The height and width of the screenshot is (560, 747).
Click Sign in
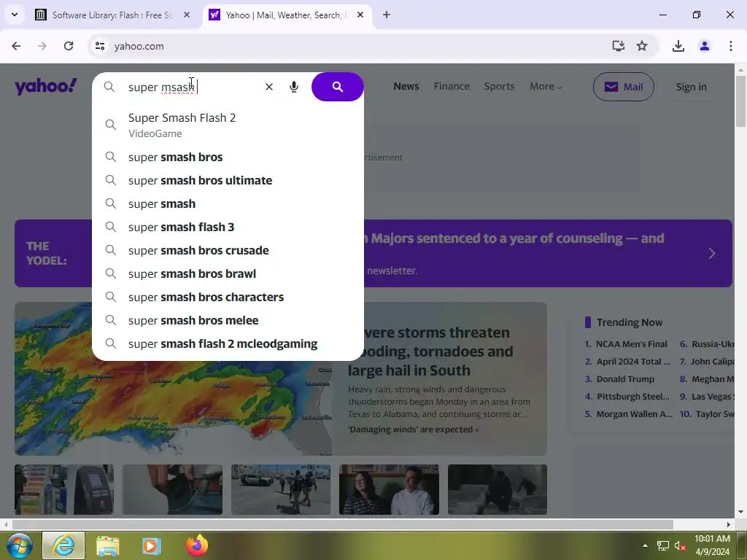pyautogui.click(x=692, y=87)
